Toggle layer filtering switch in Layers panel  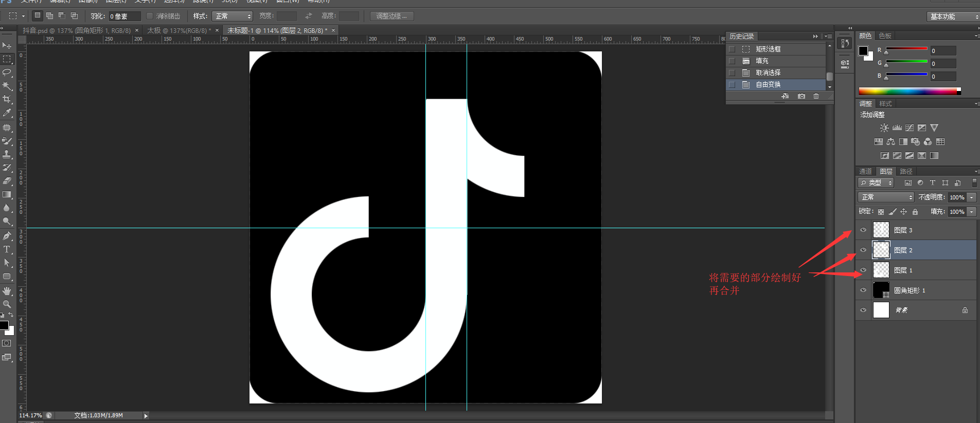[x=974, y=183]
